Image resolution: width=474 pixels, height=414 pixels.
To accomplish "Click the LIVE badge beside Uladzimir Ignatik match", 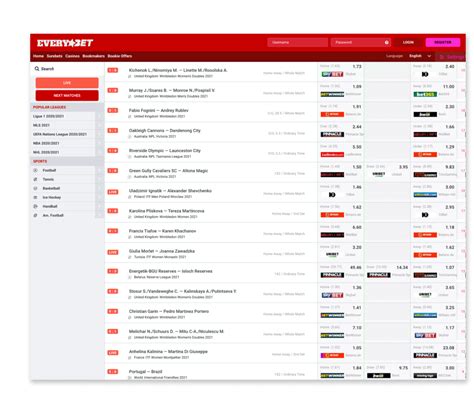I will pos(113,192).
